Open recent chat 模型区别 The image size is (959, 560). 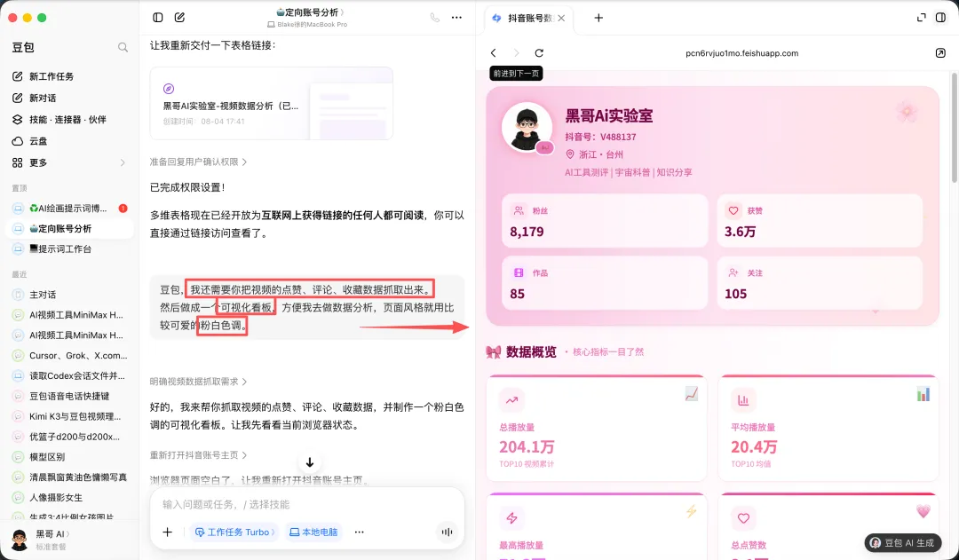tap(69, 457)
